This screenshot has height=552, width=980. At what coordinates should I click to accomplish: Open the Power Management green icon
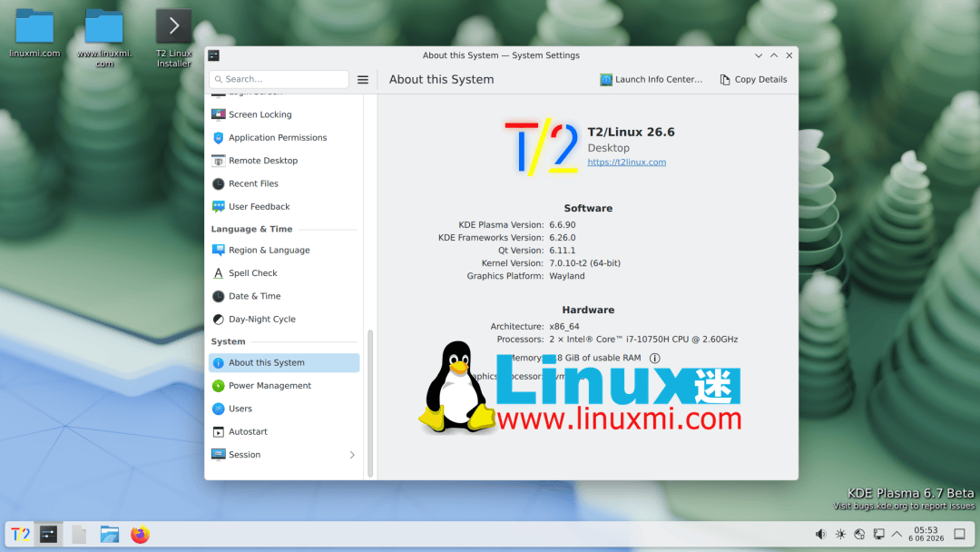[x=218, y=386]
